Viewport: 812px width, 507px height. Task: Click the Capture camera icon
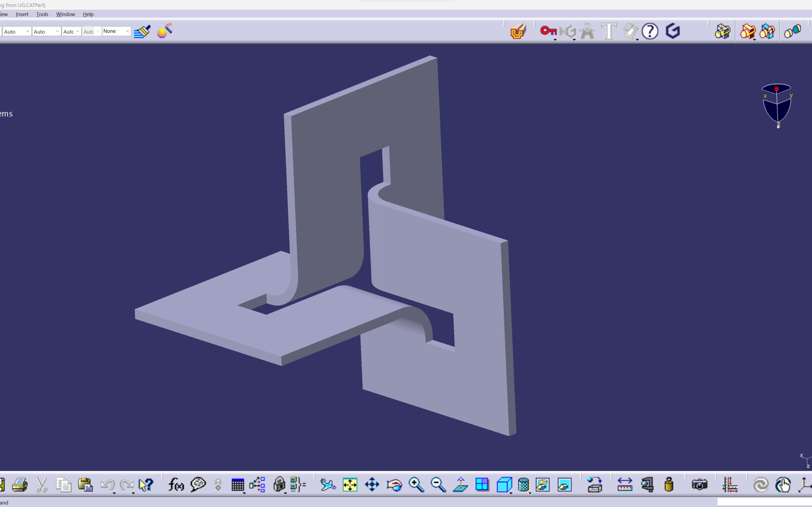pyautogui.click(x=699, y=485)
